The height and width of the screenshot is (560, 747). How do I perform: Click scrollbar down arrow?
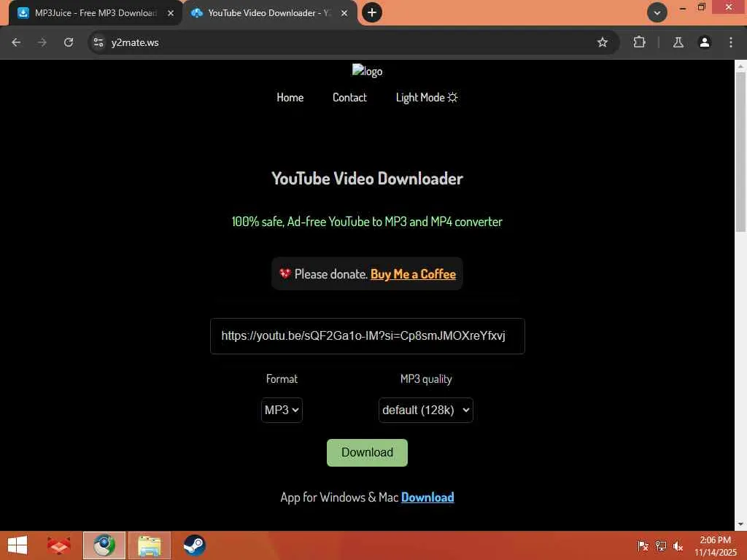[740, 524]
